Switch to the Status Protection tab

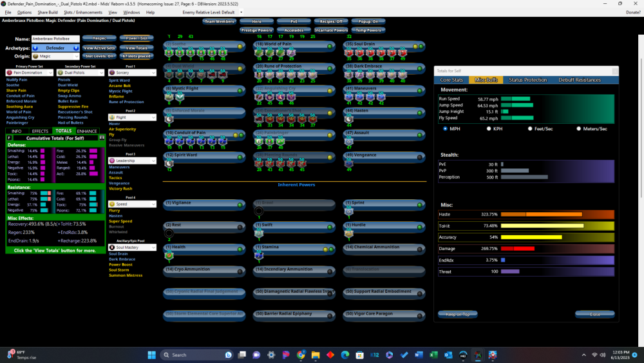coord(527,80)
